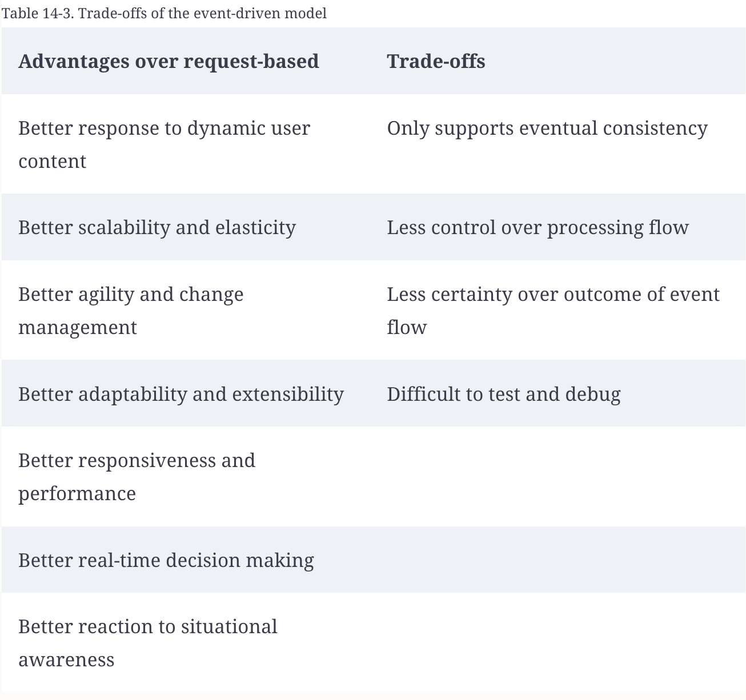Click the word 'scalability' in the table
The image size is (746, 700).
124,228
